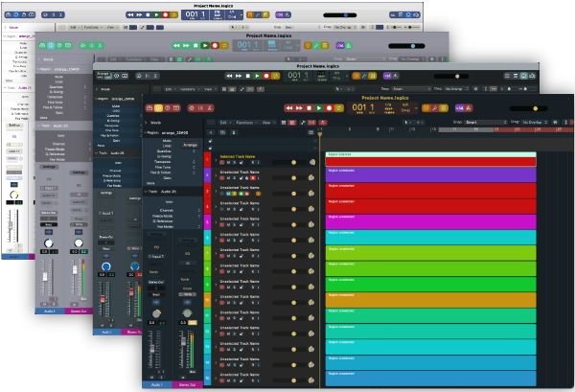Image resolution: width=575 pixels, height=392 pixels.
Task: Mute the Selected Track Name track
Action: (228, 162)
